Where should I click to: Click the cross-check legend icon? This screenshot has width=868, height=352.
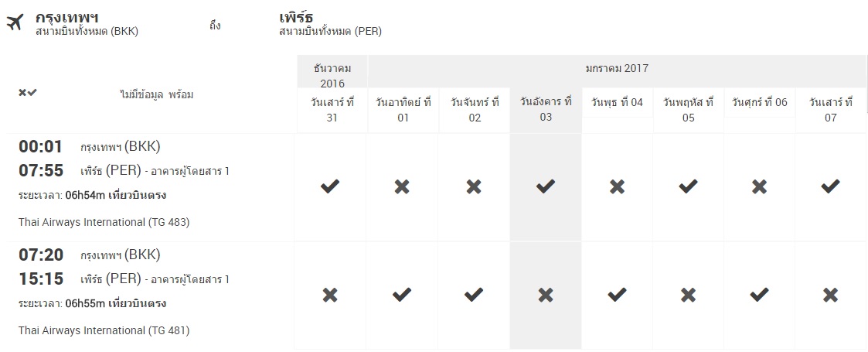[28, 93]
